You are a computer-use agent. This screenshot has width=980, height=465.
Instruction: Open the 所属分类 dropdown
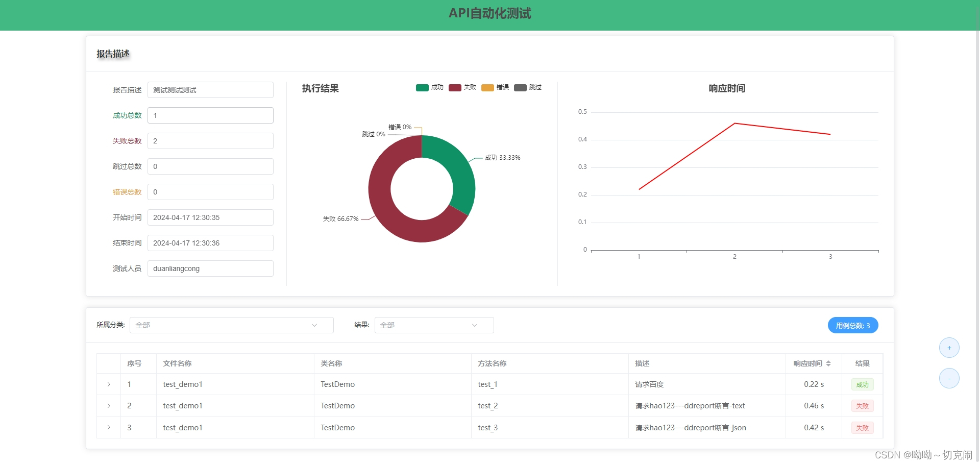click(232, 325)
